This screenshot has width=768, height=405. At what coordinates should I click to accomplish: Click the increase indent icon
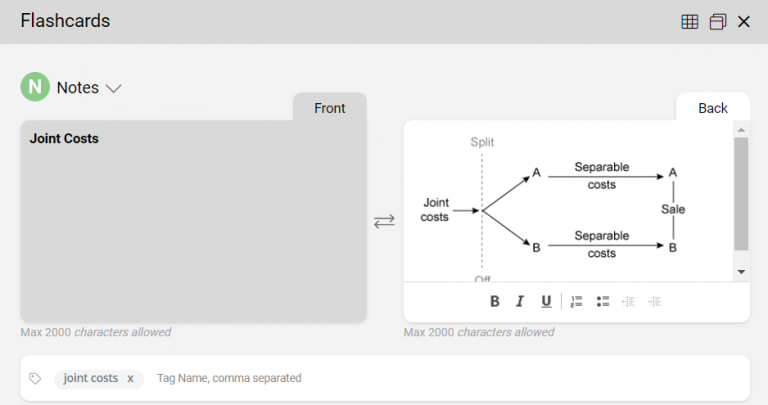tap(654, 301)
